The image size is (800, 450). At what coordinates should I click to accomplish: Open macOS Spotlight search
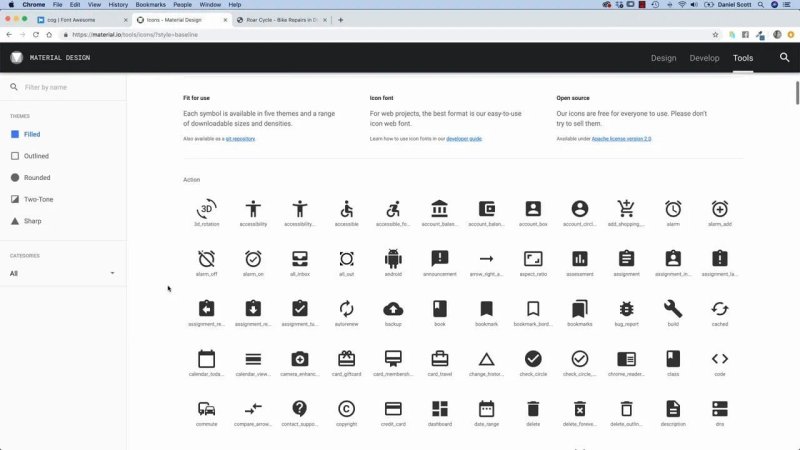[x=761, y=5]
